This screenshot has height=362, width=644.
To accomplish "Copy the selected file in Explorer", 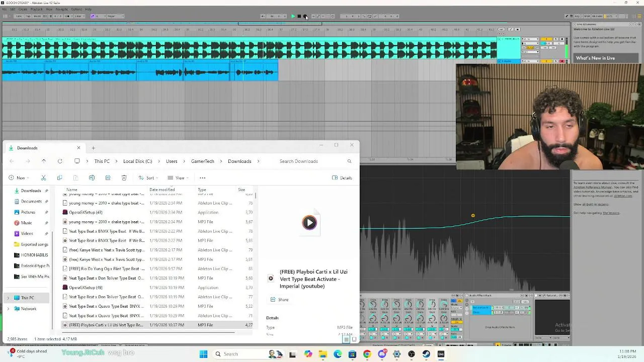I will coord(59,177).
